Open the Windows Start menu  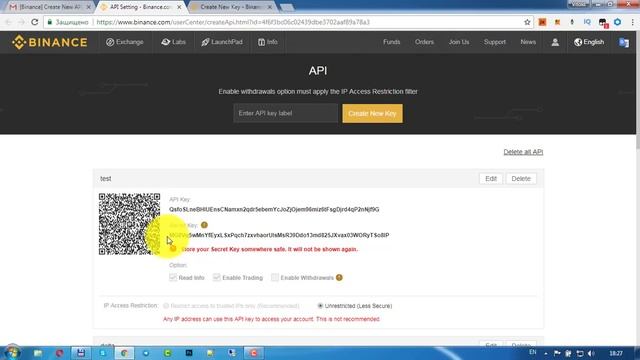click(12, 353)
